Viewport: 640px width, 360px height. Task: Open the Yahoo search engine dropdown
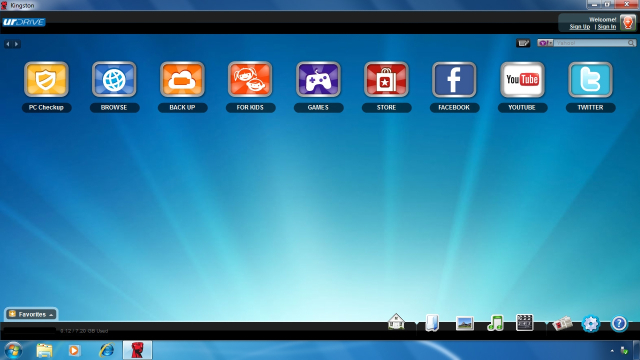pyautogui.click(x=545, y=43)
